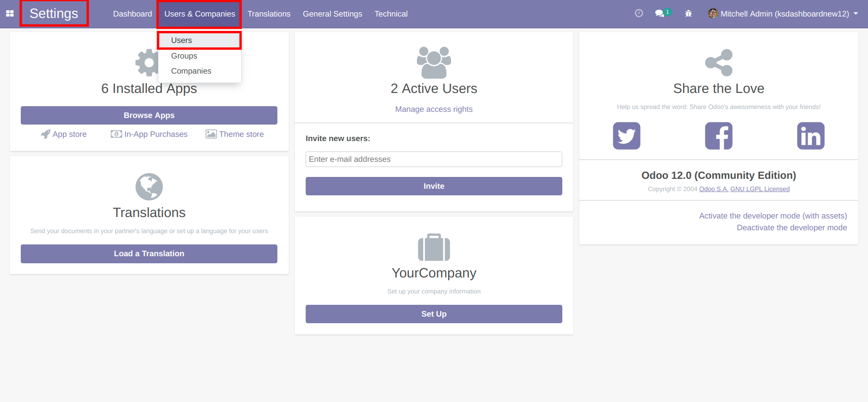Share on Twitter icon
868x402 pixels.
(626, 136)
